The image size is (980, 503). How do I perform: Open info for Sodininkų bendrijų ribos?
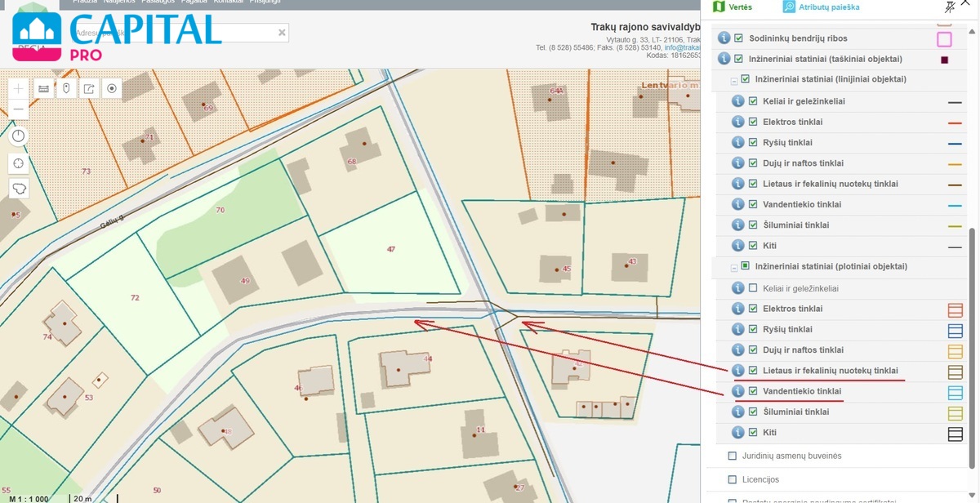pos(723,38)
